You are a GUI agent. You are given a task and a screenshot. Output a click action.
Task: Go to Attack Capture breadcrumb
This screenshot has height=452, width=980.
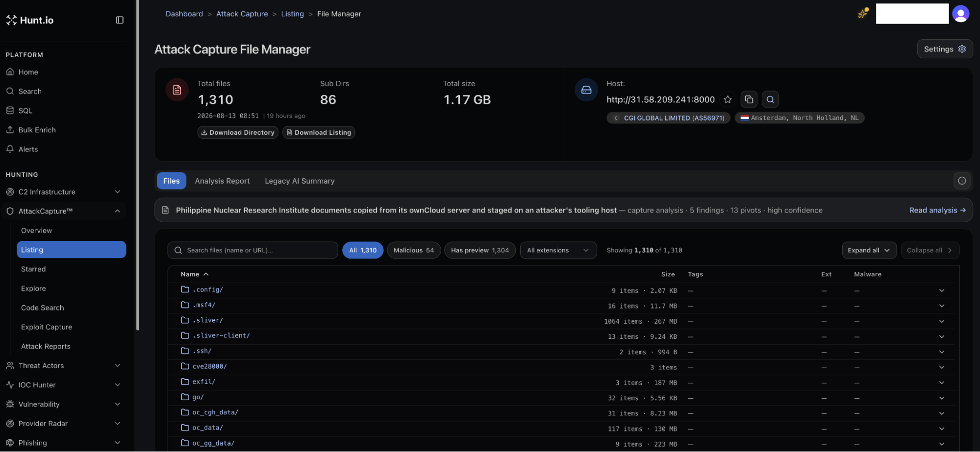pyautogui.click(x=242, y=14)
